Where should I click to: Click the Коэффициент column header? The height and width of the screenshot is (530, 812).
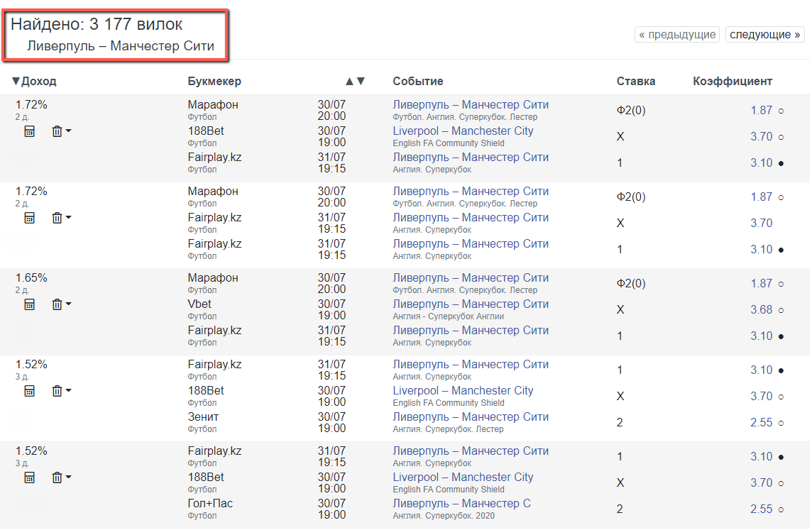pos(733,82)
